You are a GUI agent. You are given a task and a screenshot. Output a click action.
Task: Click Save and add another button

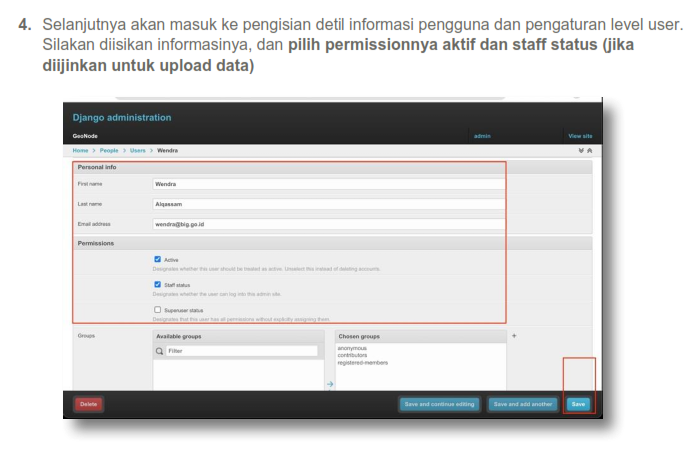click(523, 404)
